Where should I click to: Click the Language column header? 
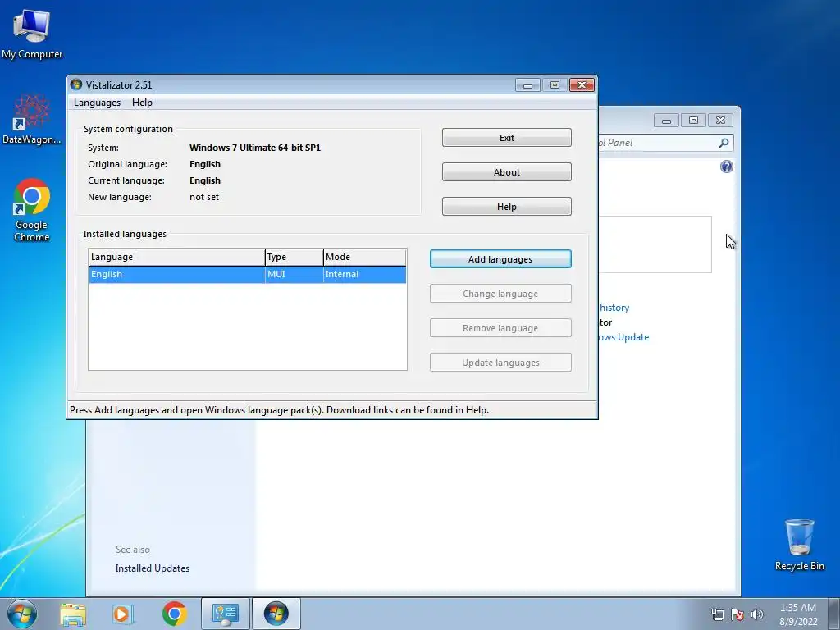point(177,257)
